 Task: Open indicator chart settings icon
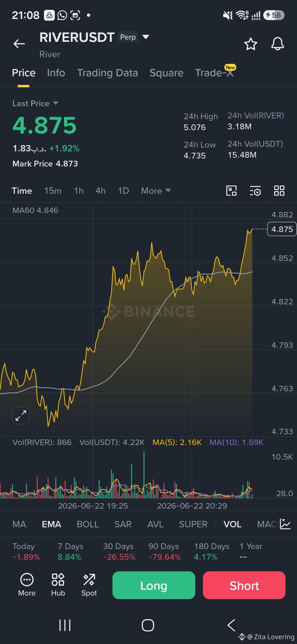285,524
